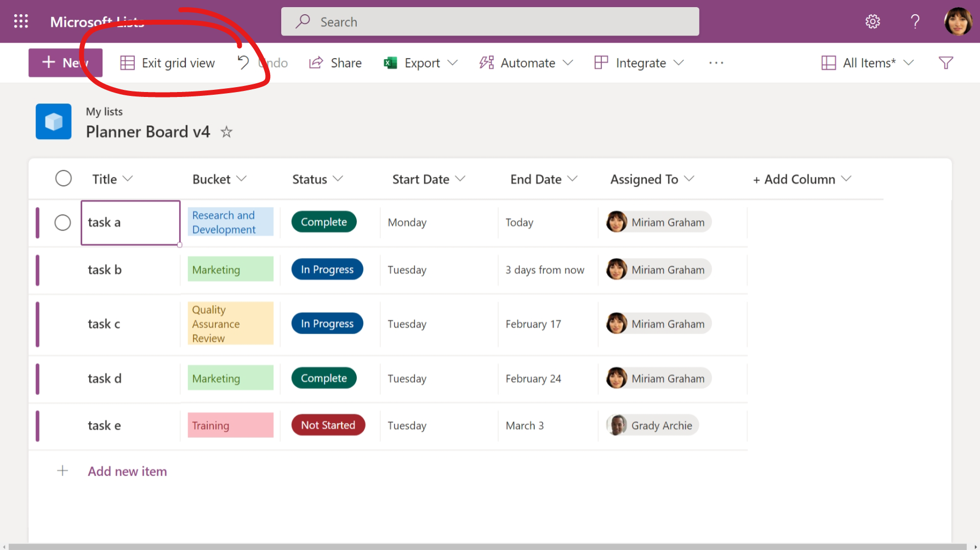Click Miriam Graham in task d row

pos(658,378)
